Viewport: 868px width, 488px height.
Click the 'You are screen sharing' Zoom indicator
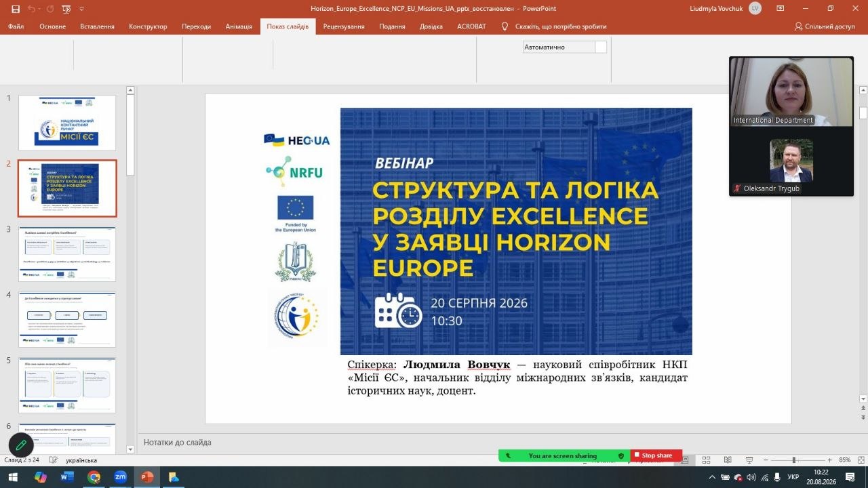[564, 455]
